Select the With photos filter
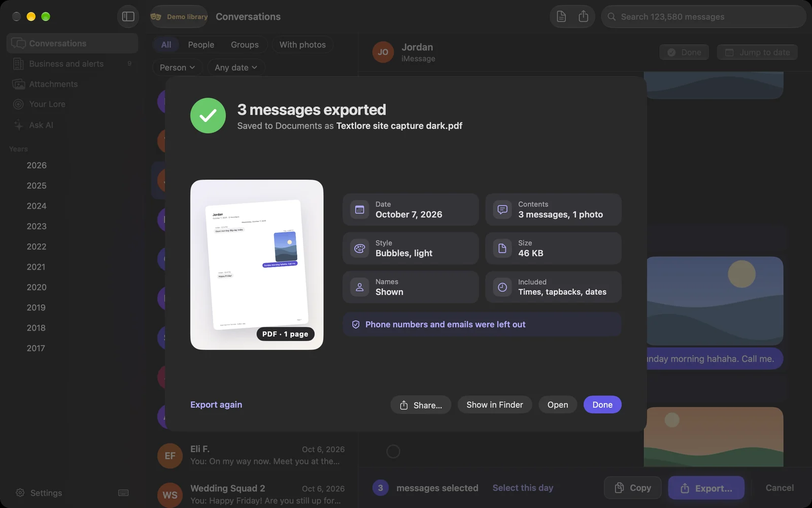This screenshot has height=508, width=812. (302, 45)
